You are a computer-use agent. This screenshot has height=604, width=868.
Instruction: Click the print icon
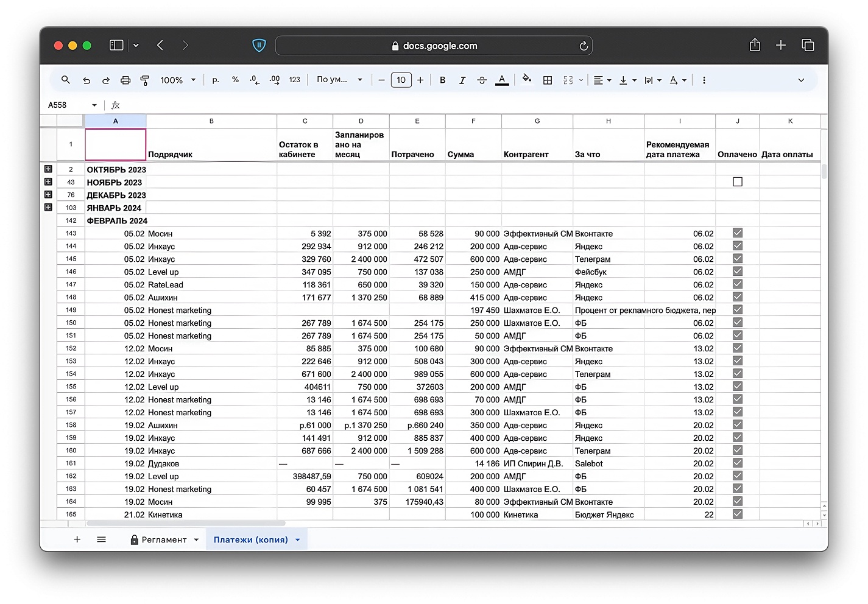click(125, 80)
